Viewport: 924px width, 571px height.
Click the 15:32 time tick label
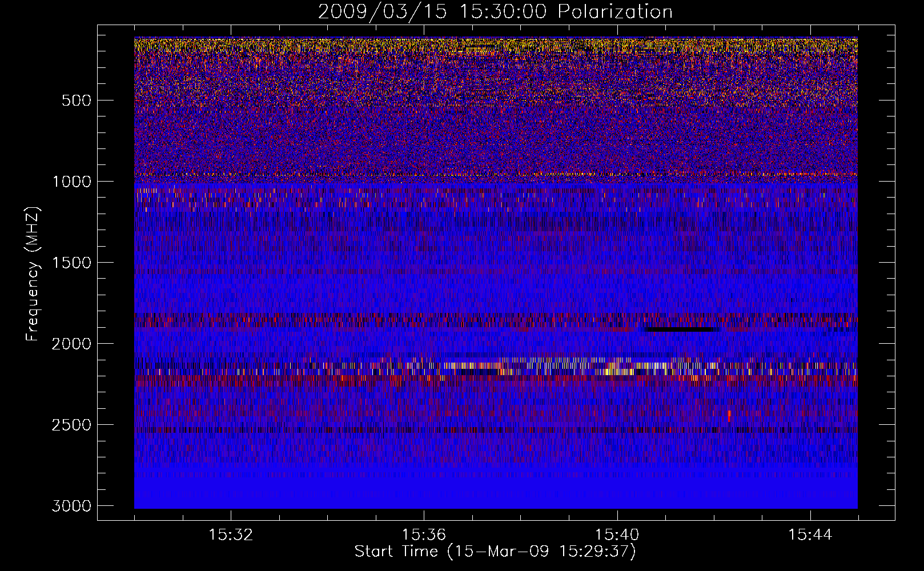coord(231,535)
